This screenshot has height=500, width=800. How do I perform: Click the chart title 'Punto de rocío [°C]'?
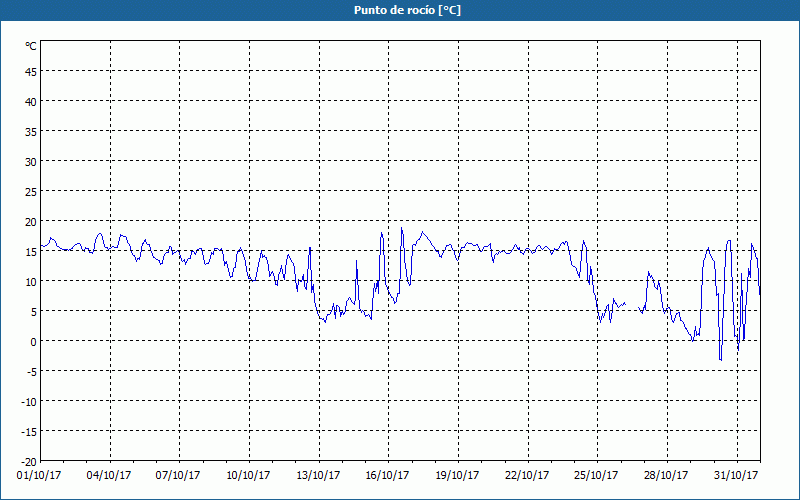[x=407, y=10]
